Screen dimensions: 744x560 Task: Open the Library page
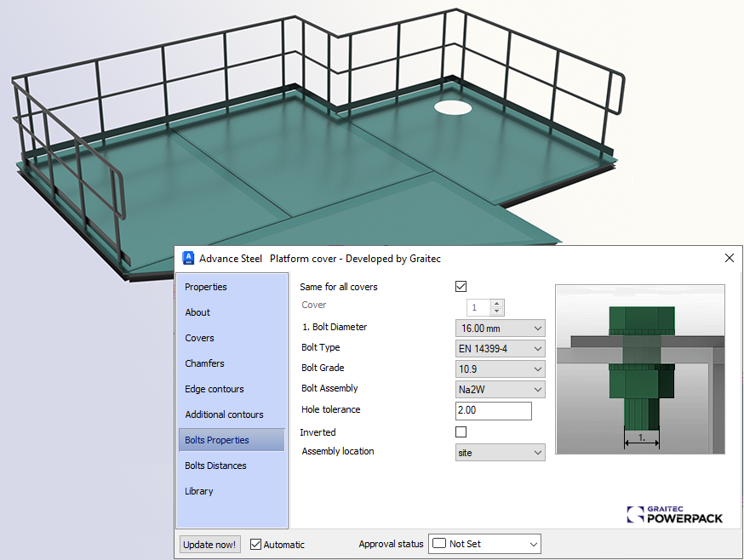199,491
